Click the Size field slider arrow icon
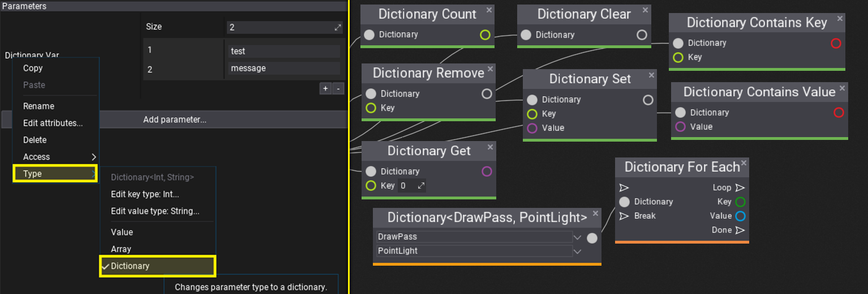 coord(338,27)
